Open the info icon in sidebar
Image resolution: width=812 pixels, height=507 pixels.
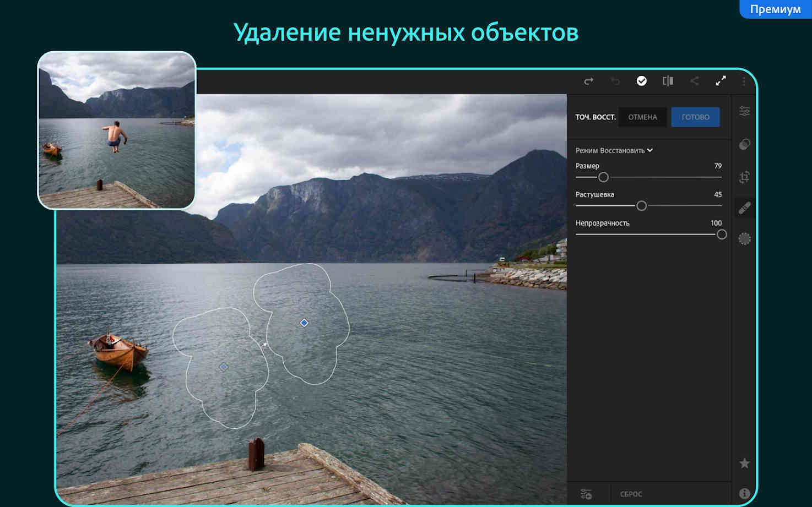(x=745, y=494)
